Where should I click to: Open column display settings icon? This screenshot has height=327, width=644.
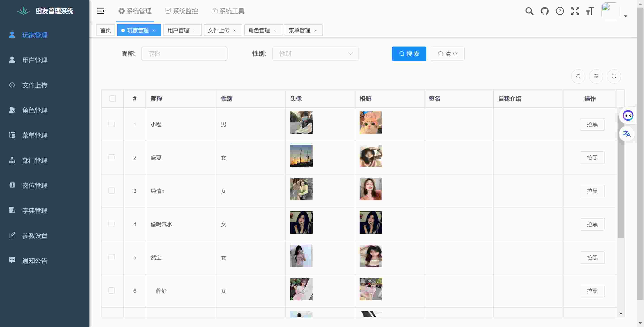tap(596, 76)
